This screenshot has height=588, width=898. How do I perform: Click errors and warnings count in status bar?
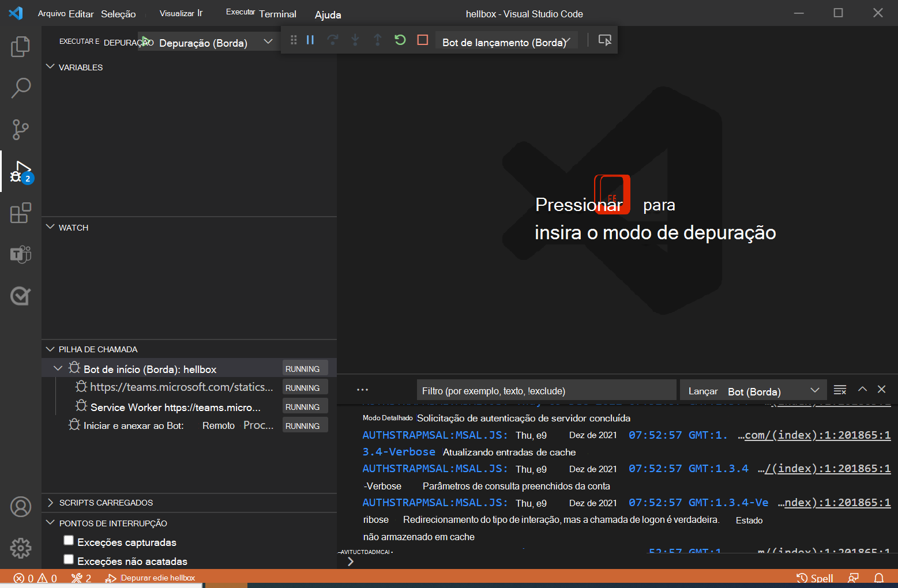pos(35,578)
